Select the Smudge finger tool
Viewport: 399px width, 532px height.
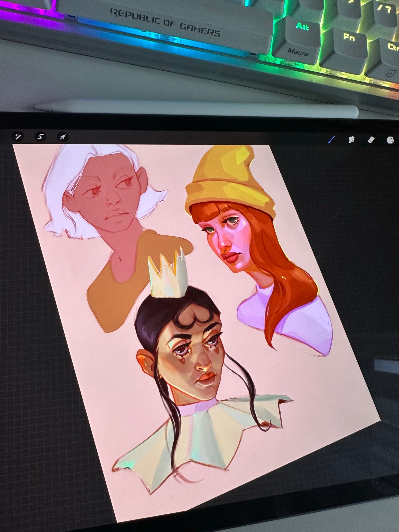coord(351,139)
